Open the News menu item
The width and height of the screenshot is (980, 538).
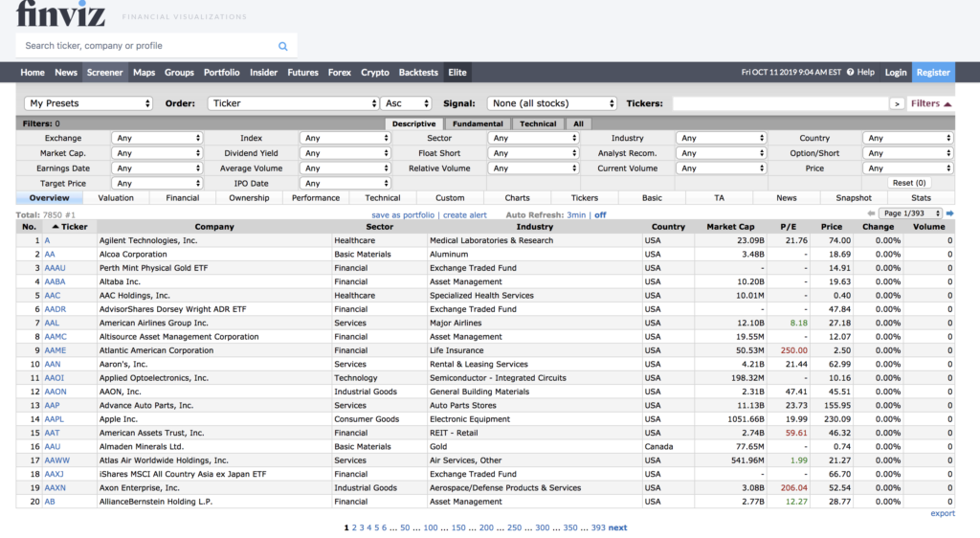click(x=66, y=73)
